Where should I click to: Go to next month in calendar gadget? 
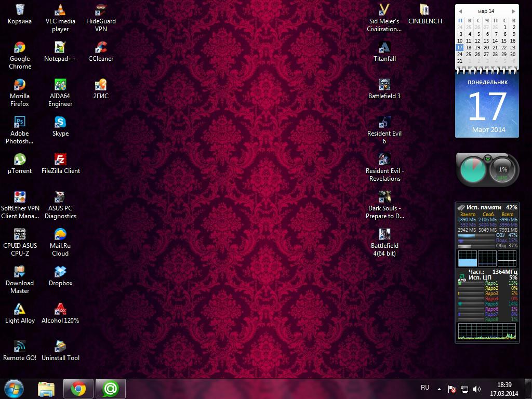pyautogui.click(x=513, y=11)
